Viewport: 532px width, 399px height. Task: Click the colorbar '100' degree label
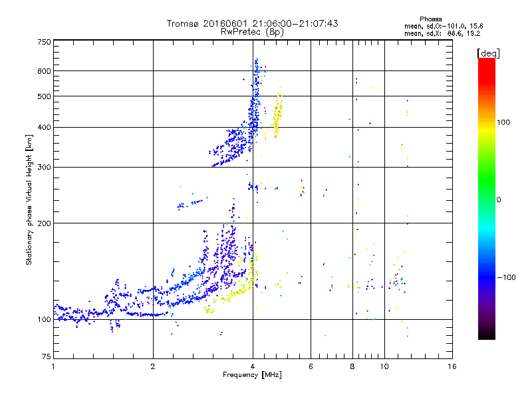click(x=503, y=122)
